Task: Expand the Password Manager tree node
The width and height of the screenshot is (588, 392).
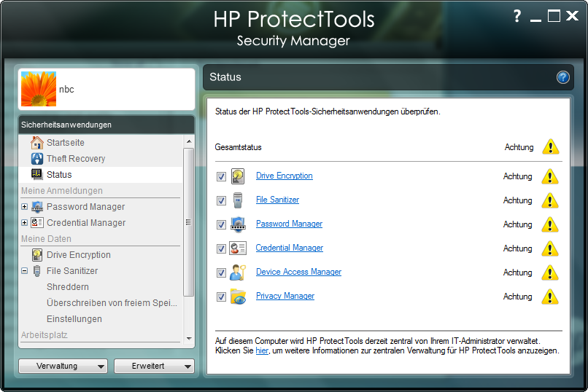Action: pos(24,207)
